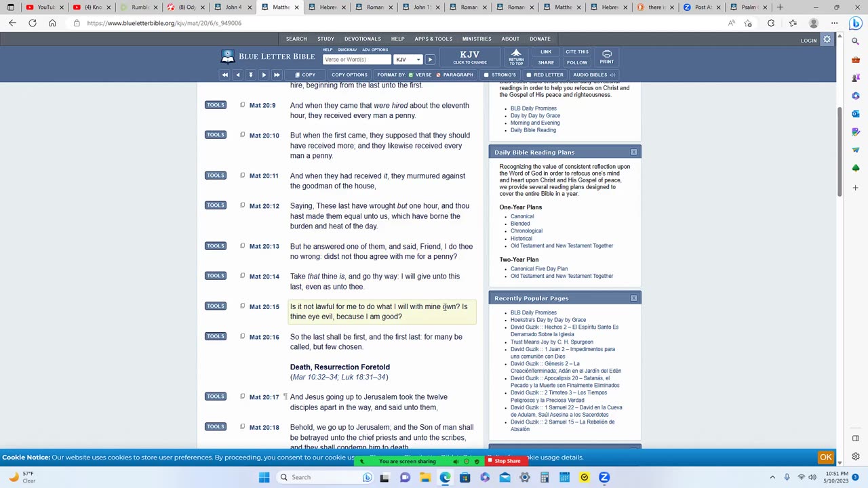Open TOOLS for Mat 20:9

[x=216, y=105]
